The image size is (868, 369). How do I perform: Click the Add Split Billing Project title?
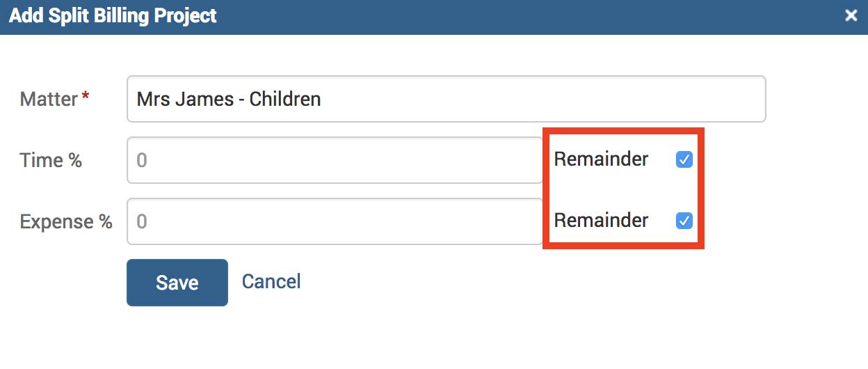tap(113, 16)
